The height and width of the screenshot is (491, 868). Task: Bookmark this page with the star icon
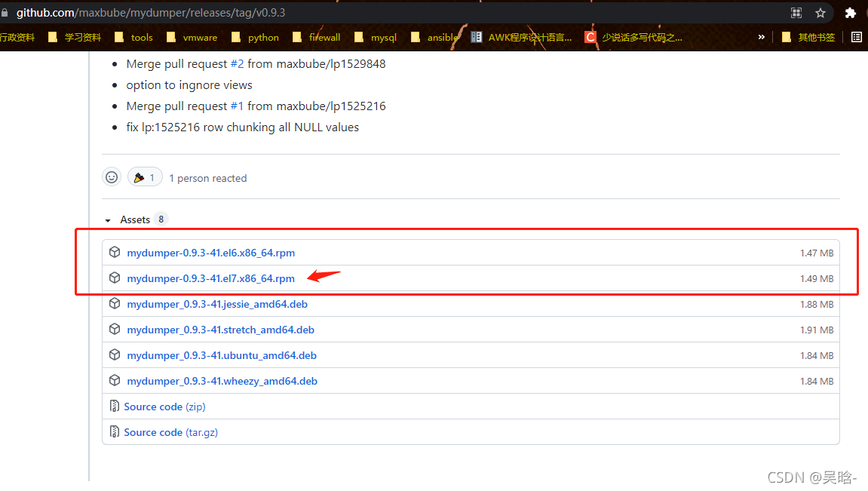820,13
